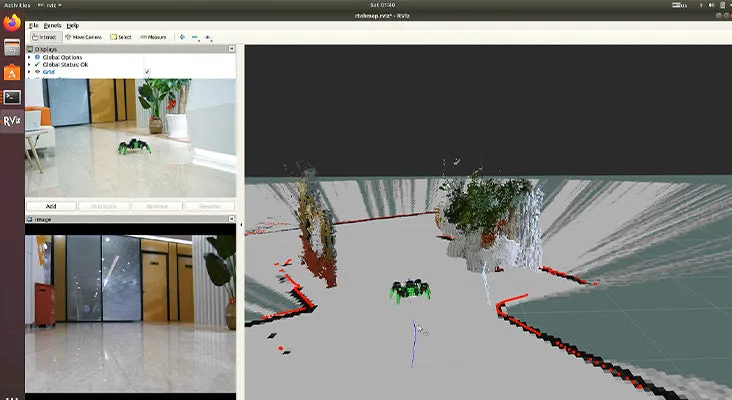
Task: Open Terminal from the dock
Action: 12,97
